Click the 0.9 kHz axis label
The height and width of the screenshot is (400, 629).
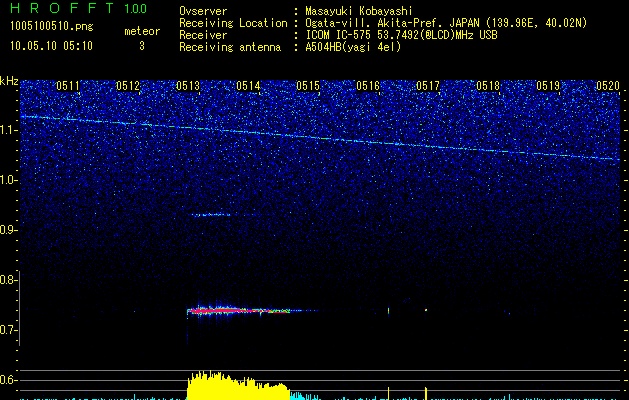9,230
